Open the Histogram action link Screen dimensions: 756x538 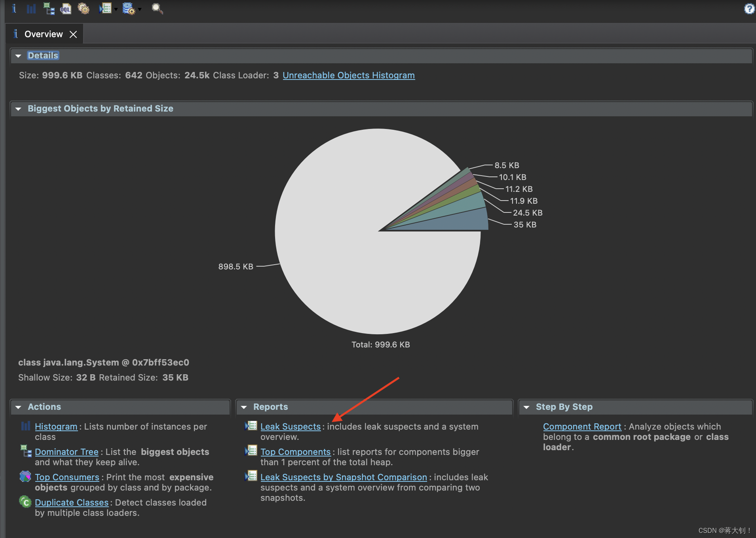click(x=56, y=426)
